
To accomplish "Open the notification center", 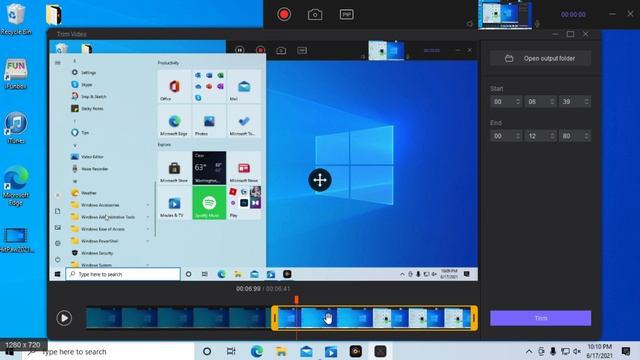I will coord(626,351).
